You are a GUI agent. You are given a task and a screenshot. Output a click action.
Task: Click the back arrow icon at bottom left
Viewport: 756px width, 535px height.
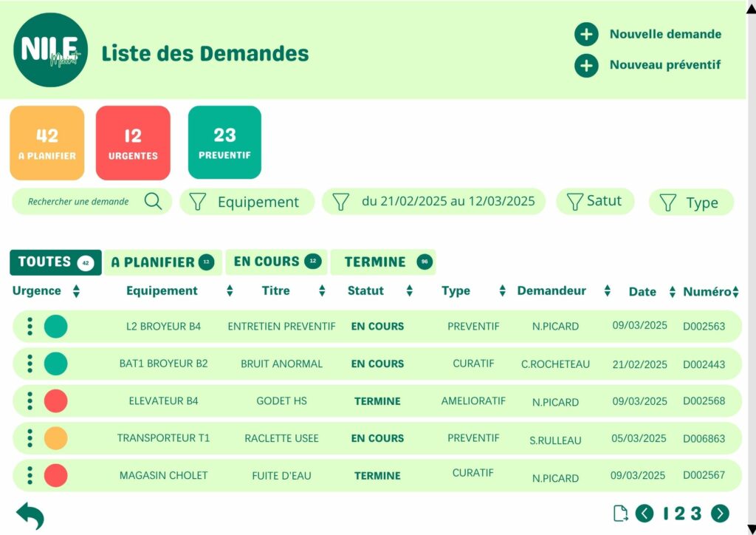(30, 515)
